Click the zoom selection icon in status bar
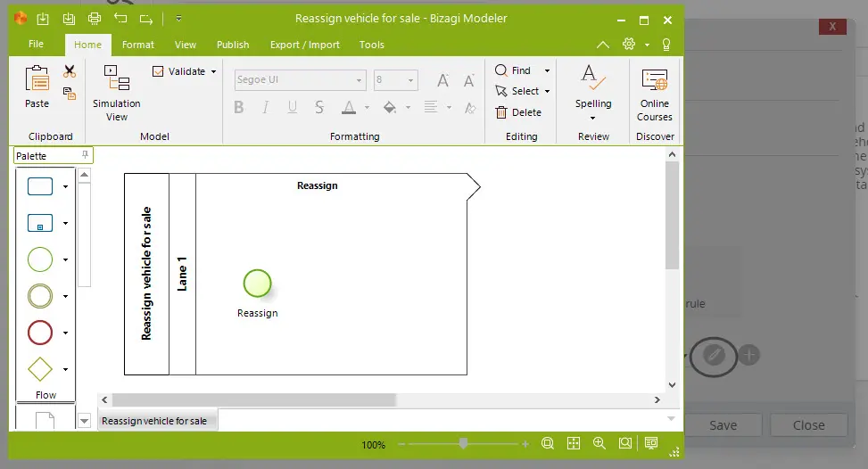Screen dimensions: 868x469 [625, 443]
